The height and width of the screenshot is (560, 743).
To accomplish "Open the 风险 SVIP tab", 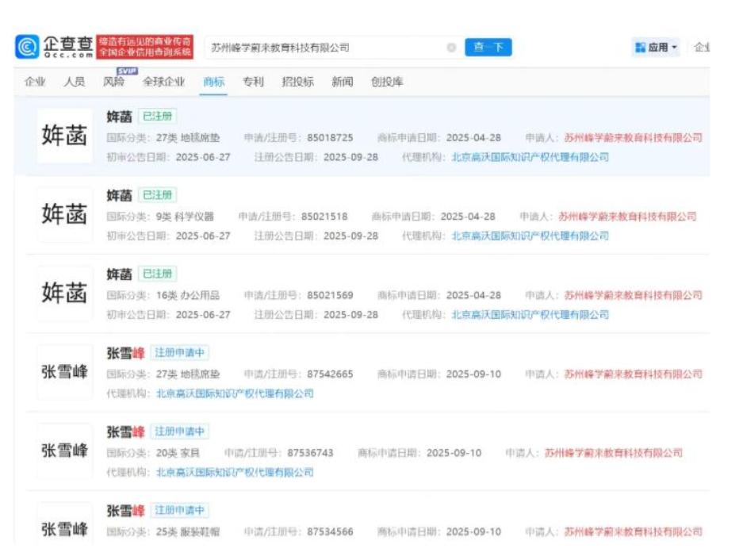I will [x=114, y=82].
